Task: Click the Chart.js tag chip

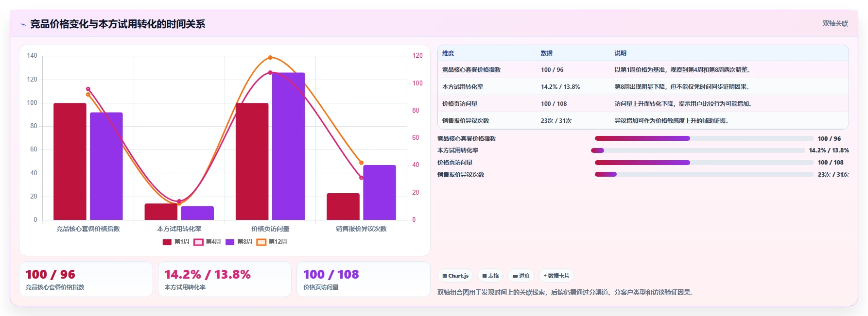Action: click(455, 276)
